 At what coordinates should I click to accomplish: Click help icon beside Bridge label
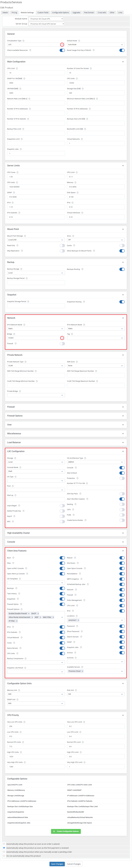click(x=14, y=334)
